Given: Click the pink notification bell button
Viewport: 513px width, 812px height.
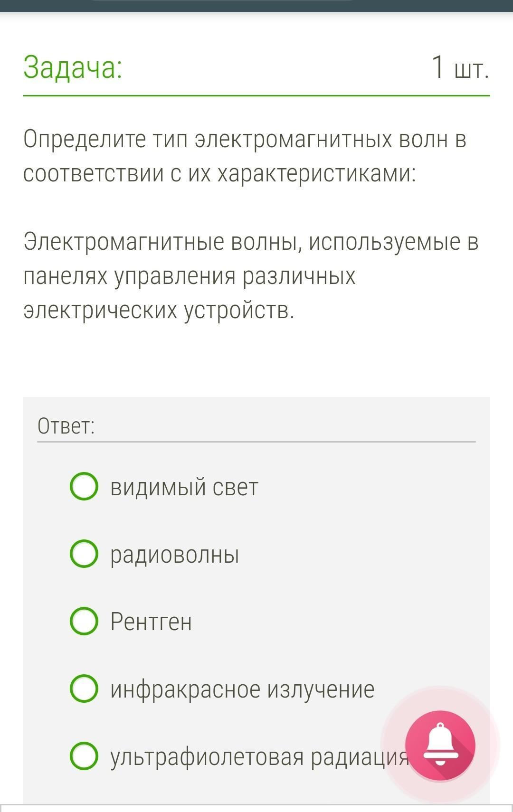Looking at the screenshot, I should (440, 745).
